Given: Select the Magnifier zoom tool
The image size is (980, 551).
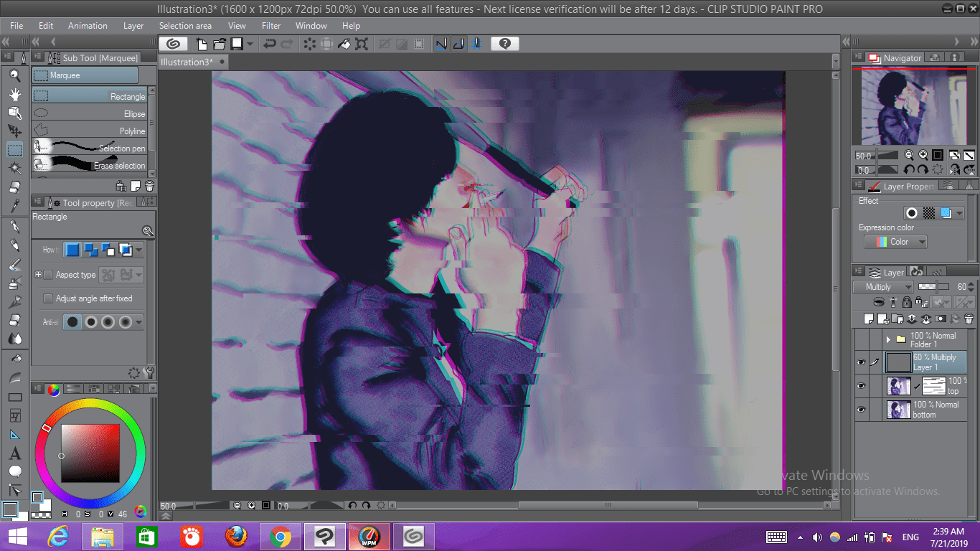Looking at the screenshot, I should pos(15,75).
